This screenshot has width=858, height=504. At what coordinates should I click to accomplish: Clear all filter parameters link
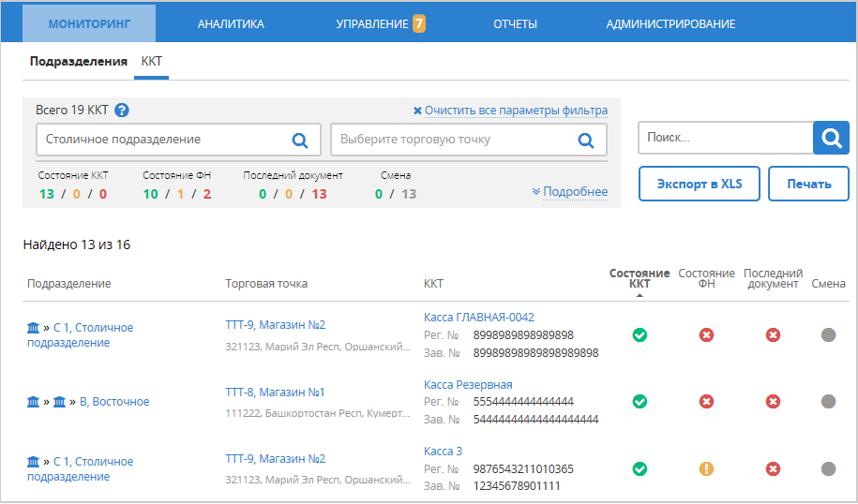[x=510, y=111]
